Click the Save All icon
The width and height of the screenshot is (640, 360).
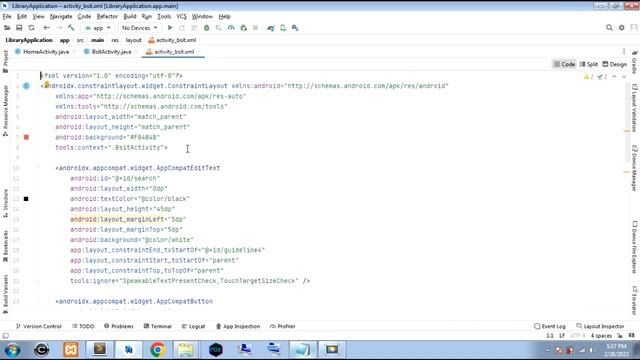(19, 28)
